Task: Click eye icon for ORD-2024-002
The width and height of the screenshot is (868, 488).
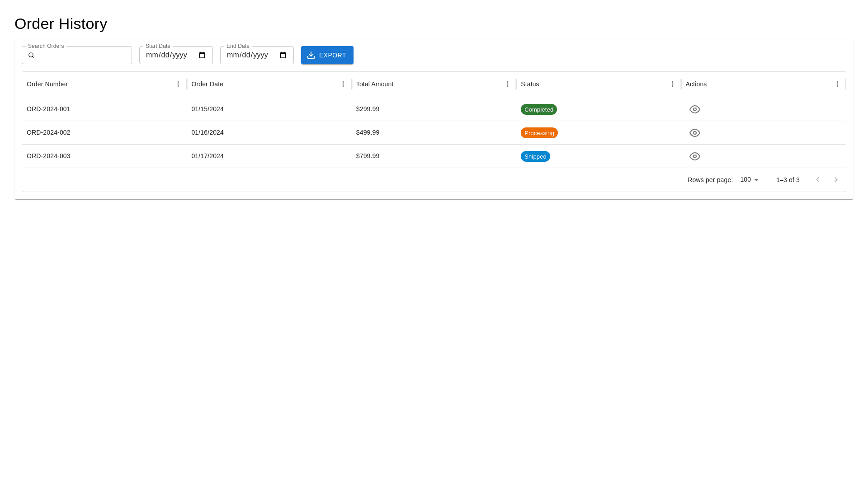Action: coord(694,133)
